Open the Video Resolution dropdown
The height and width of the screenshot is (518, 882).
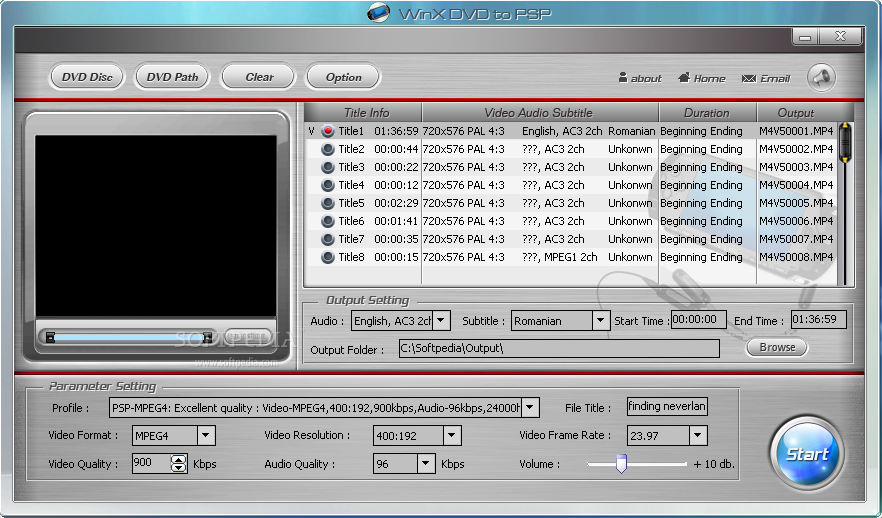pyautogui.click(x=452, y=435)
